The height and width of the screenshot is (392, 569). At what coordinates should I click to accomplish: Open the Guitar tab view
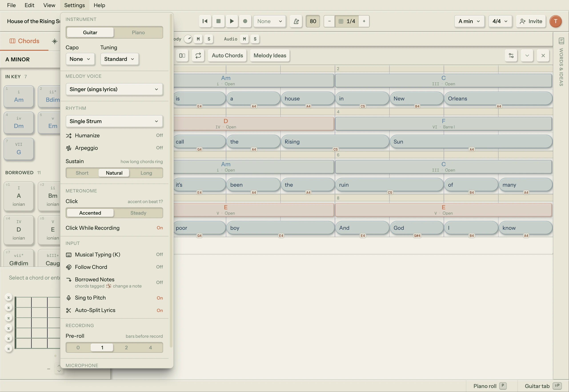[x=543, y=386]
